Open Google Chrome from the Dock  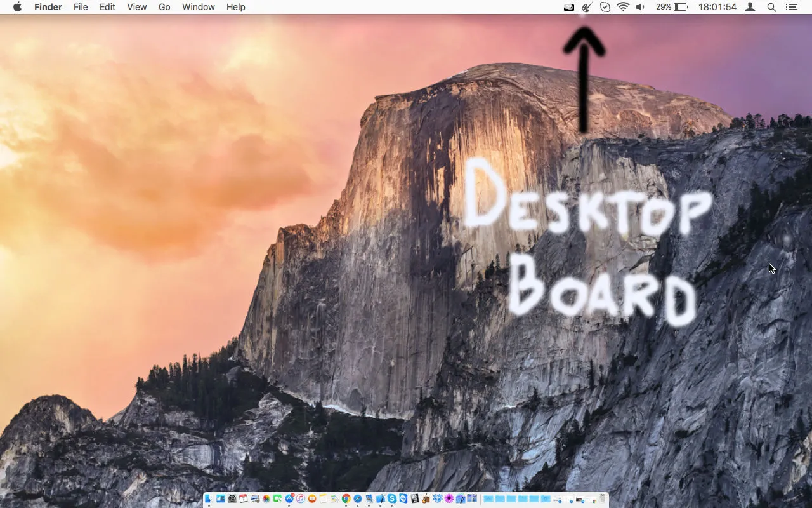click(x=346, y=499)
